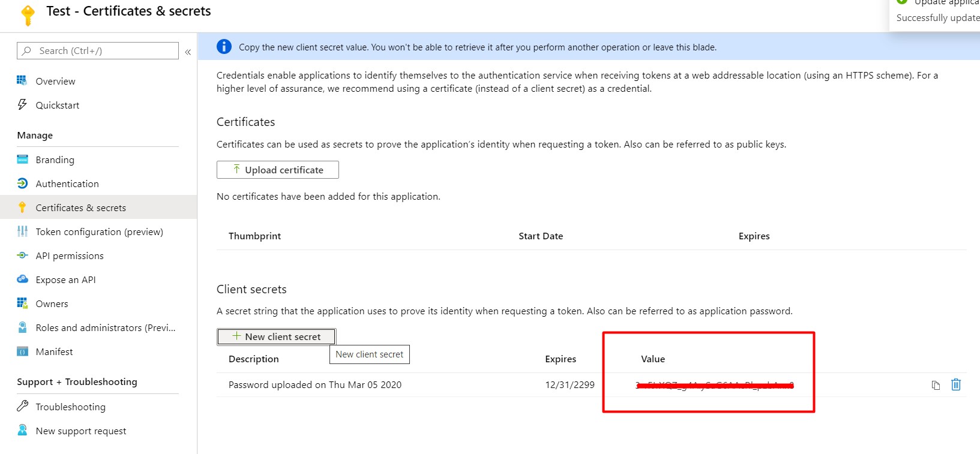The width and height of the screenshot is (980, 454).
Task: Open the Owners section
Action: tap(52, 303)
